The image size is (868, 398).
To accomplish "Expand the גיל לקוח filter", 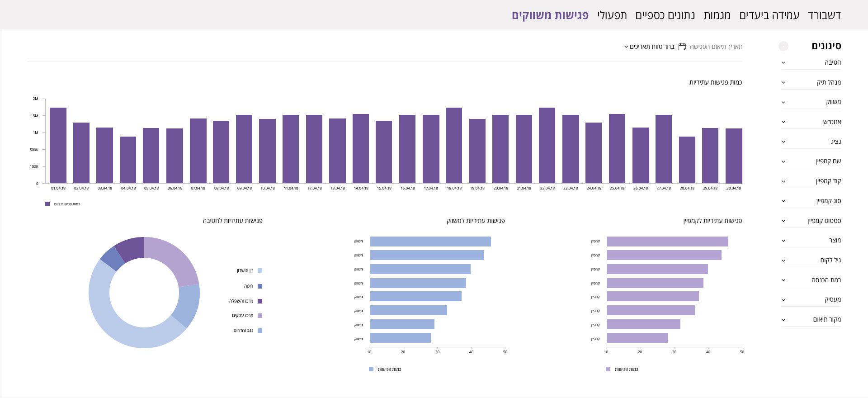I will (783, 261).
